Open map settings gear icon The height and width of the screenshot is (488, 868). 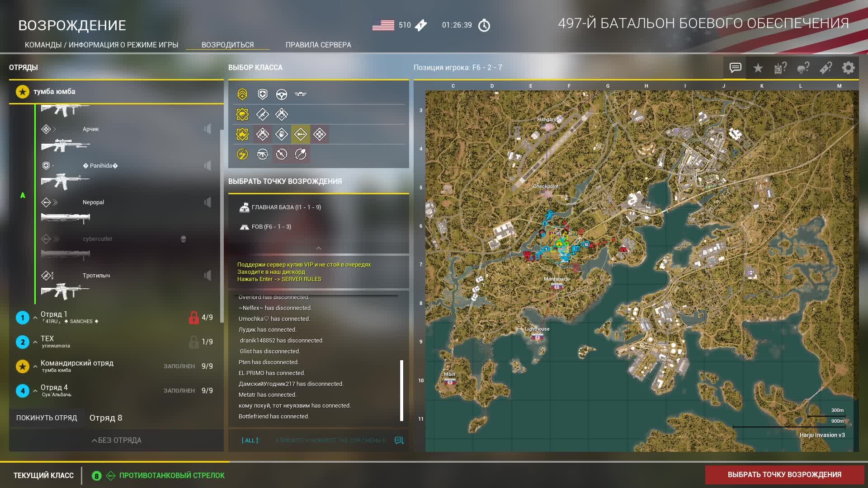tap(848, 68)
